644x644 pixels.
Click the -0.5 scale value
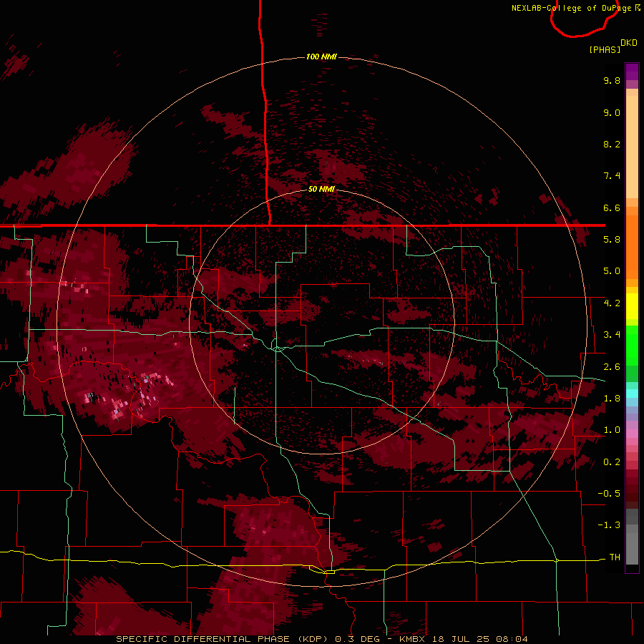pos(609,494)
